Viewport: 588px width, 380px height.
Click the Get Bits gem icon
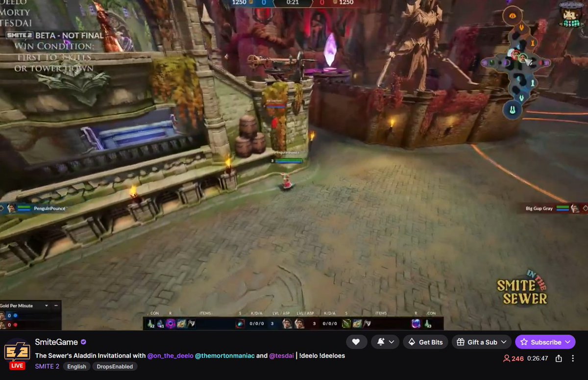(412, 342)
